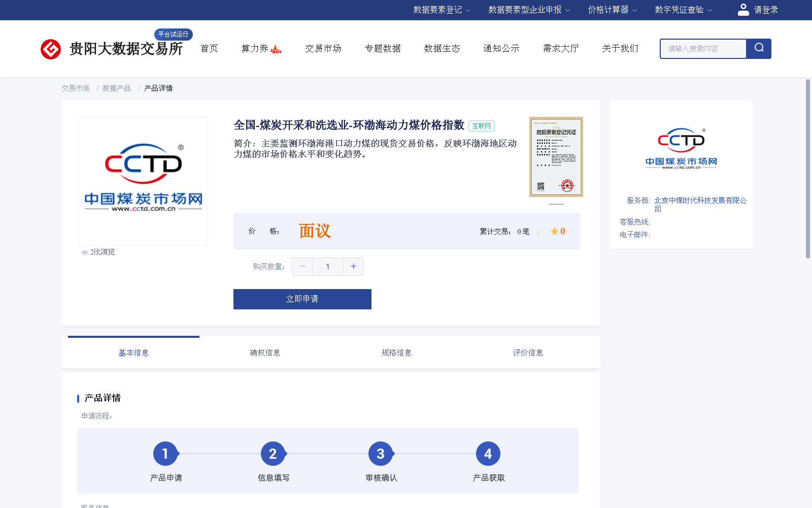Switch to the 规格信息 tab
Viewport: 812px width, 508px height.
[x=396, y=353]
